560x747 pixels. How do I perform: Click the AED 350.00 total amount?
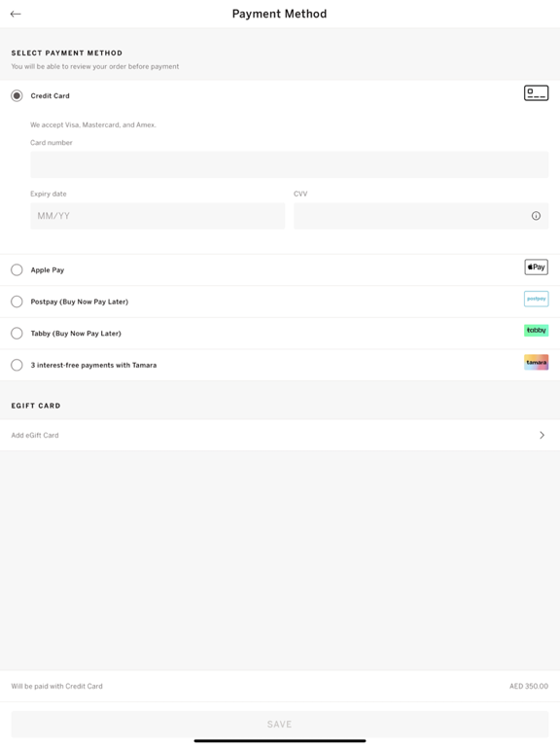coord(529,686)
